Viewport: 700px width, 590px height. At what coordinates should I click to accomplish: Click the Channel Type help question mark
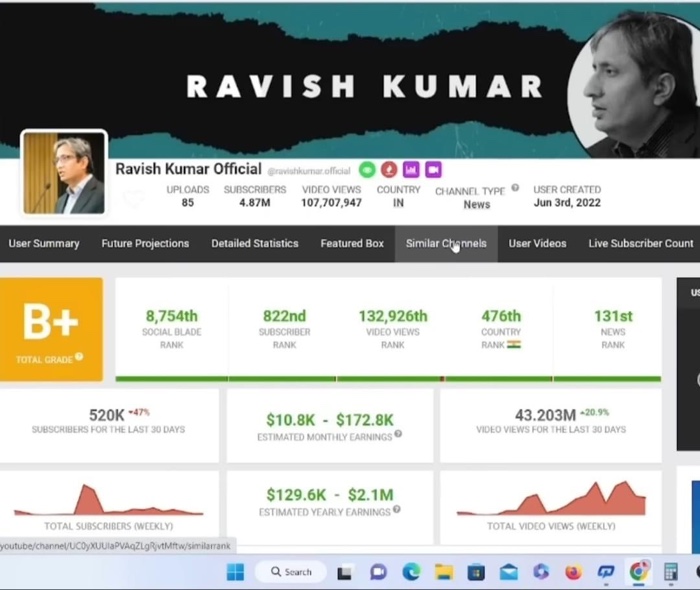515,187
